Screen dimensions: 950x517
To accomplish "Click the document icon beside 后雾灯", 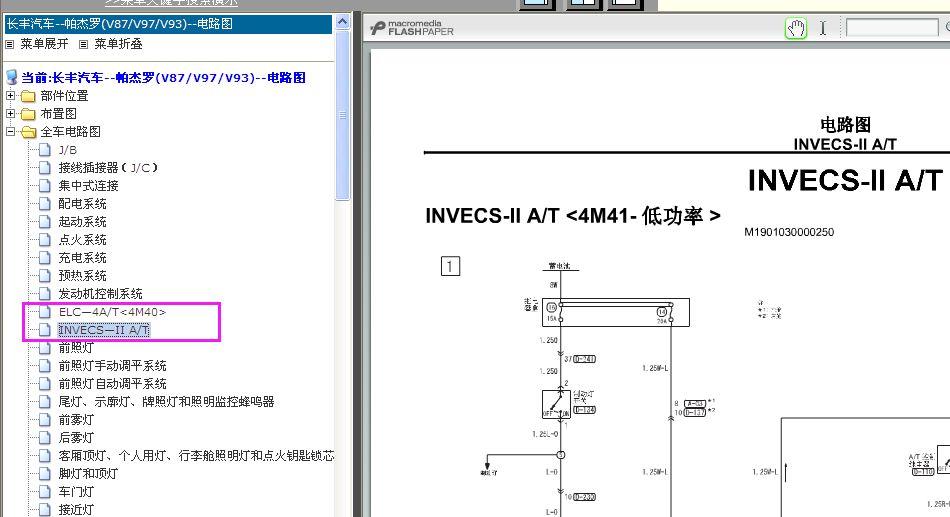I will coord(44,438).
